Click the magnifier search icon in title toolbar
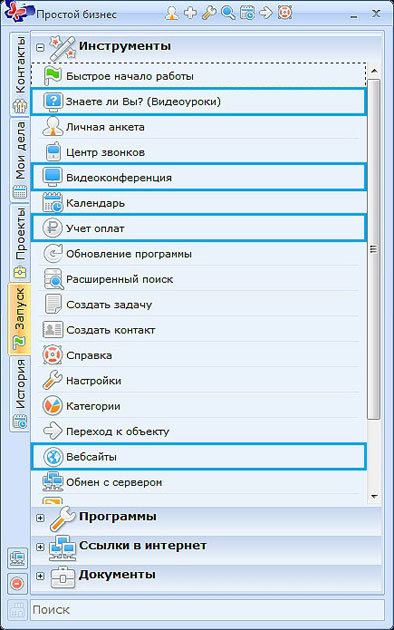This screenshot has width=394, height=630. (x=228, y=13)
